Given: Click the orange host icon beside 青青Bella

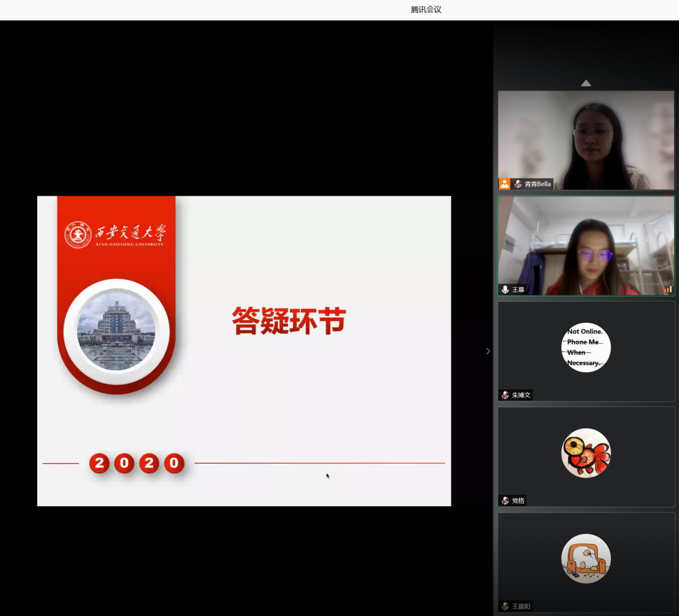Looking at the screenshot, I should point(504,184).
